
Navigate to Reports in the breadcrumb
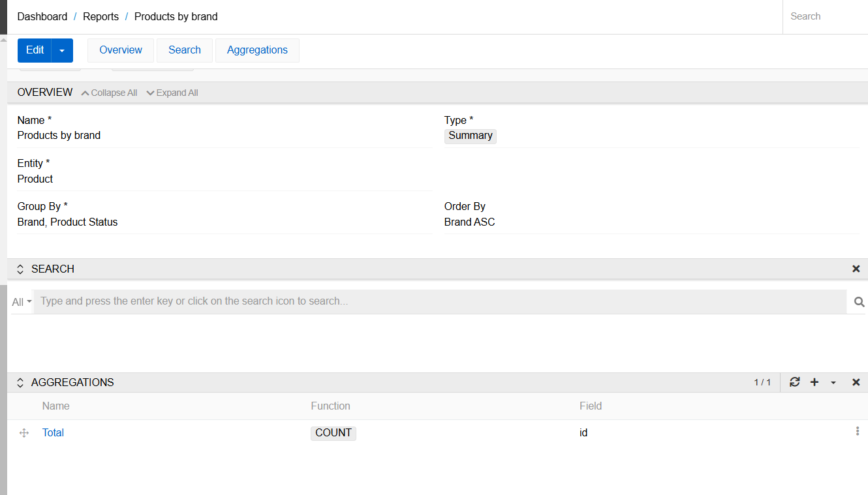tap(101, 16)
